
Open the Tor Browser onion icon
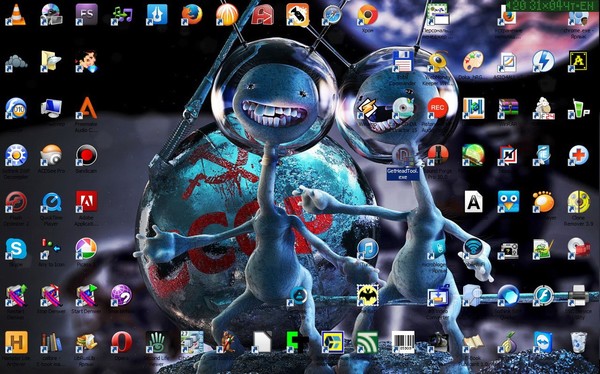point(508,342)
